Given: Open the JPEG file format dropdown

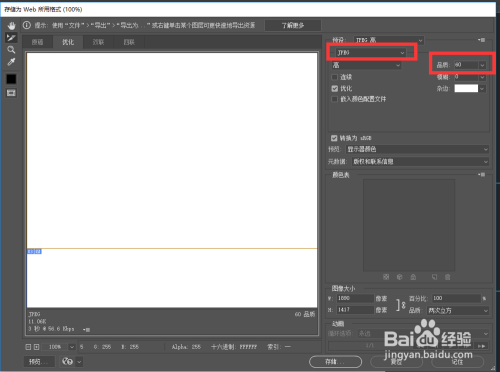Looking at the screenshot, I should point(371,53).
